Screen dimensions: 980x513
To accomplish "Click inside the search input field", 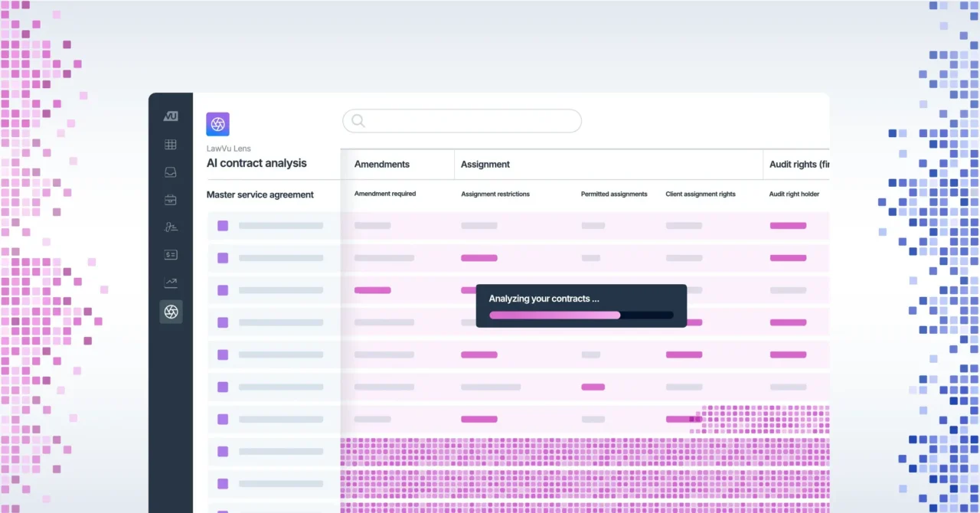I will (x=471, y=121).
